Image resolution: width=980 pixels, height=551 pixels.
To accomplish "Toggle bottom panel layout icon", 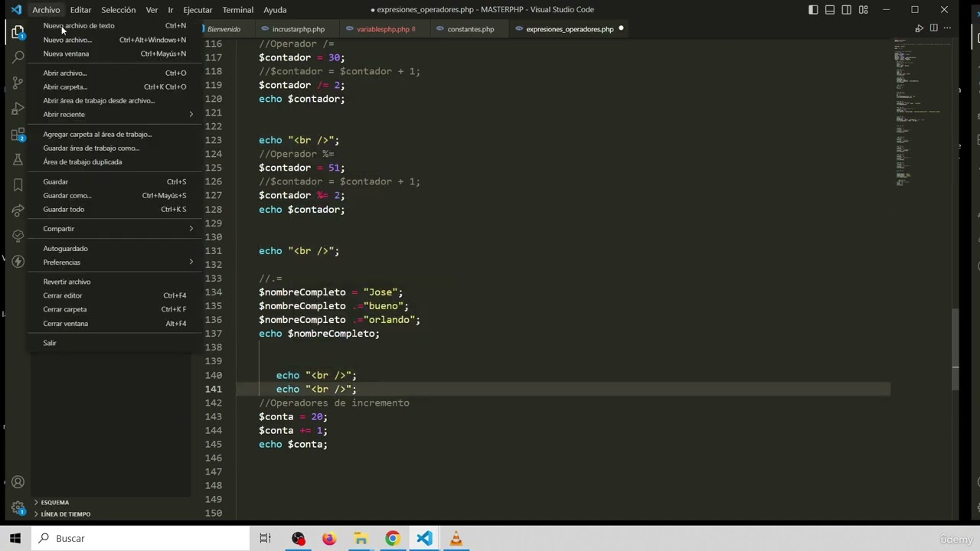I will point(830,10).
